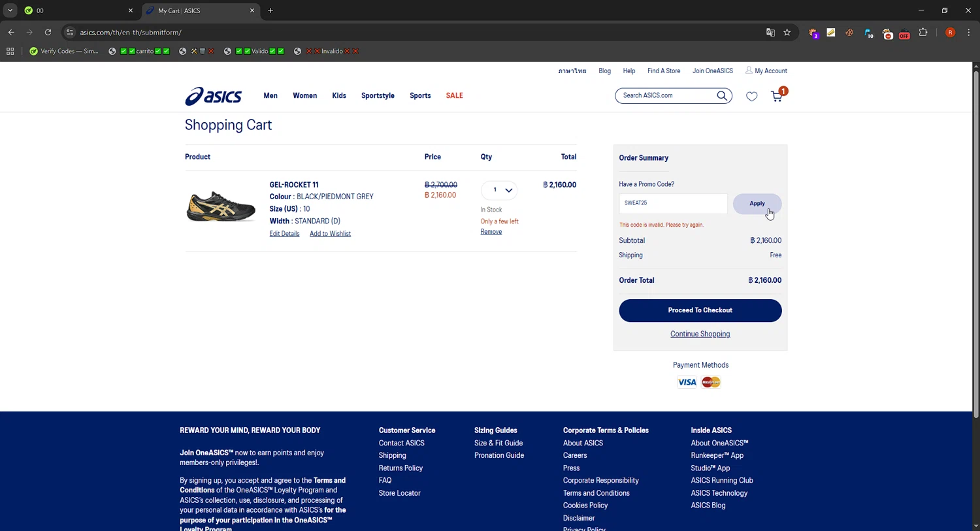Click Join OneASICS in header
Screen dimensions: 980x531
pos(713,71)
